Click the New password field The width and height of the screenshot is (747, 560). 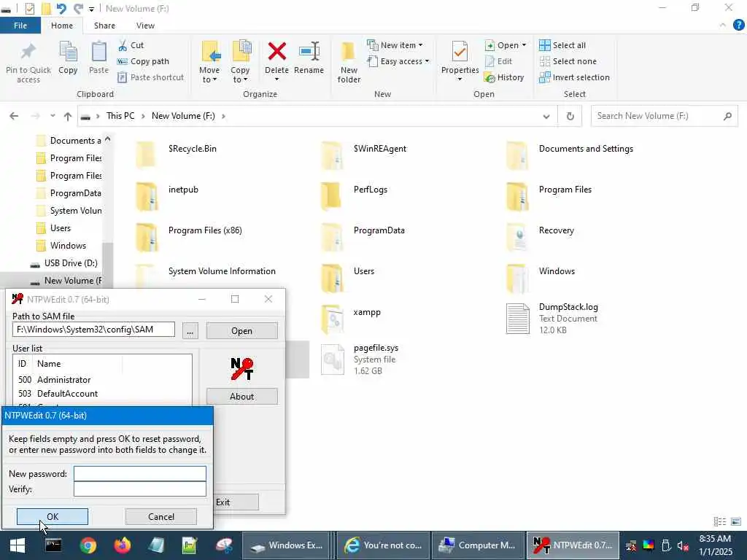(x=140, y=474)
